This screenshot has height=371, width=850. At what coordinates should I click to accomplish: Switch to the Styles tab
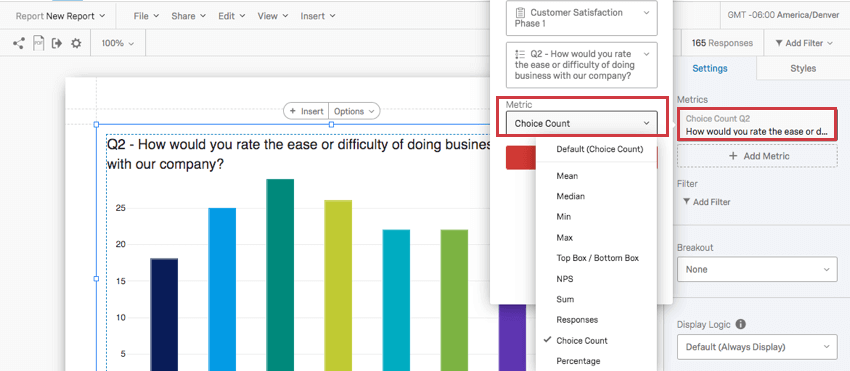[x=803, y=68]
